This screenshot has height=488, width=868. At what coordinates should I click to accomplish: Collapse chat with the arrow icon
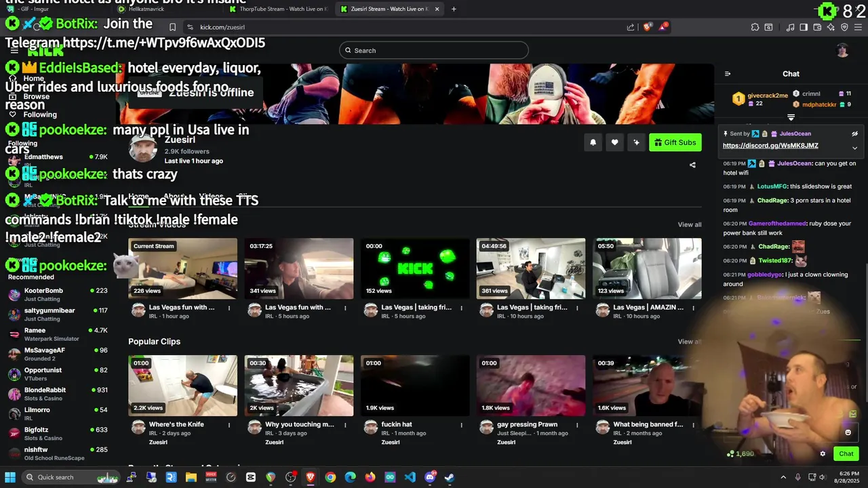coord(728,74)
